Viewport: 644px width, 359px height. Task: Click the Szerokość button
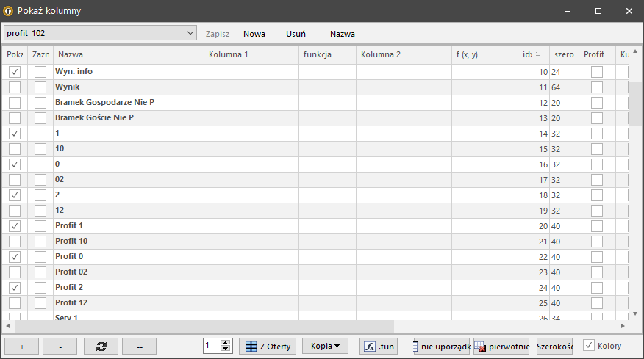click(x=555, y=347)
